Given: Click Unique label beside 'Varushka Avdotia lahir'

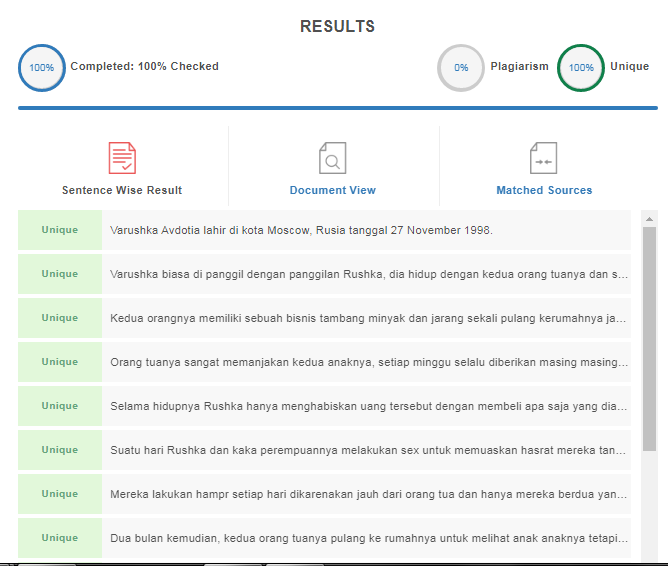Looking at the screenshot, I should click(60, 230).
